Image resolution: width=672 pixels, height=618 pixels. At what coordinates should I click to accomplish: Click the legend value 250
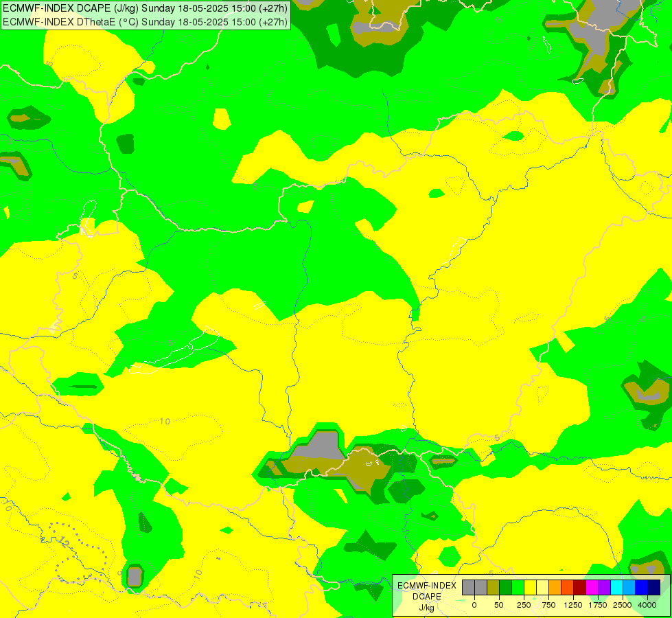(524, 605)
